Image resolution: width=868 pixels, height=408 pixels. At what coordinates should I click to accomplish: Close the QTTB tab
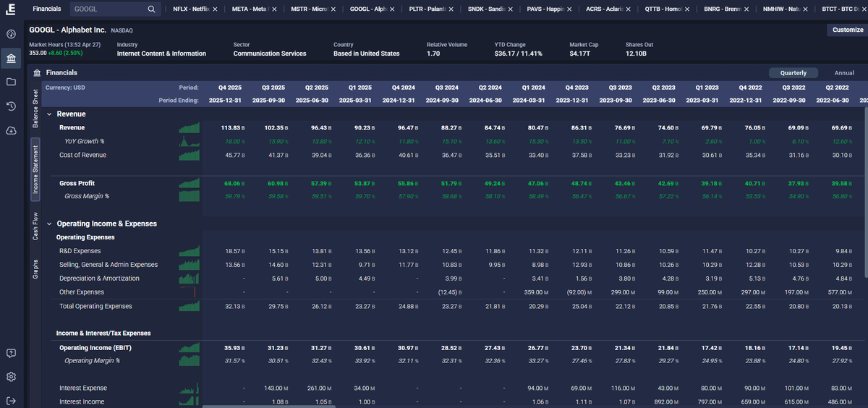click(686, 9)
